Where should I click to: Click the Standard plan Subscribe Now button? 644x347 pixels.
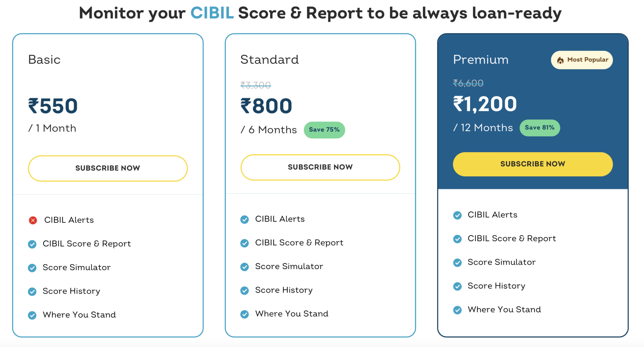320,167
